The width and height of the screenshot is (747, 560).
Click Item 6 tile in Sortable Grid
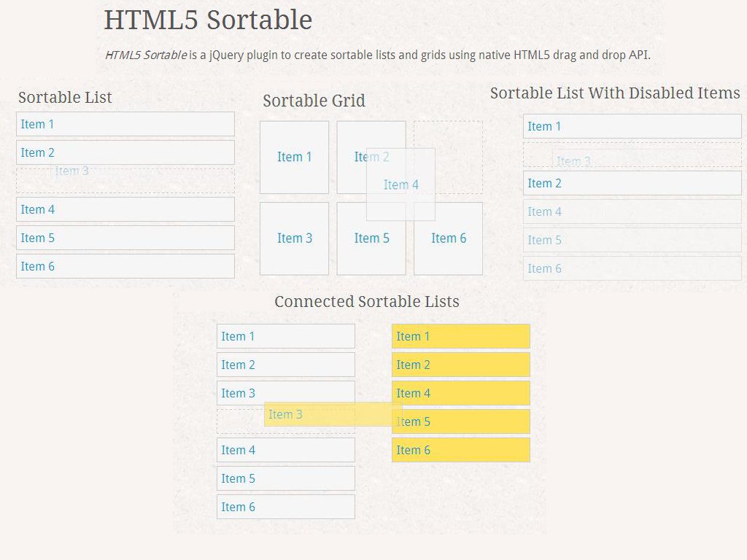[x=449, y=238]
